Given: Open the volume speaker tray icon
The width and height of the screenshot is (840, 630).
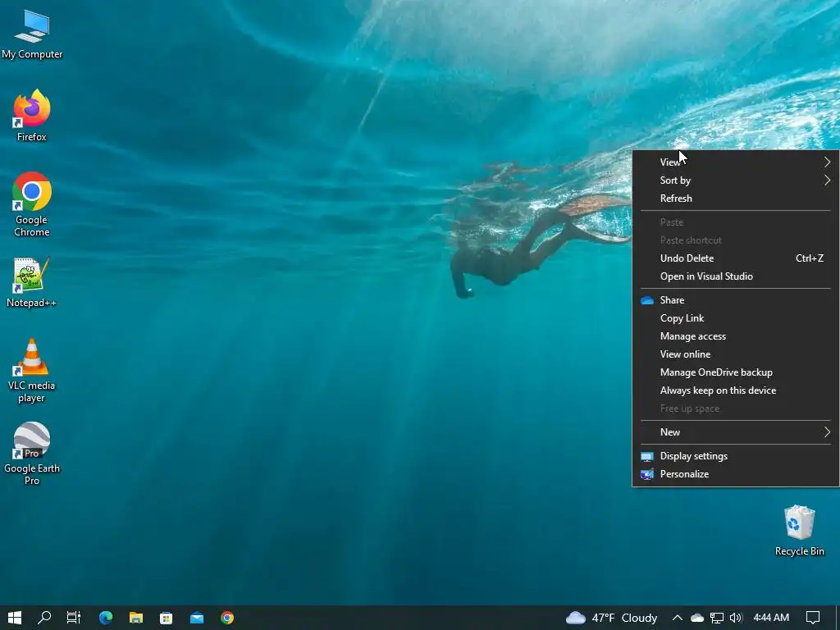Looking at the screenshot, I should [736, 618].
